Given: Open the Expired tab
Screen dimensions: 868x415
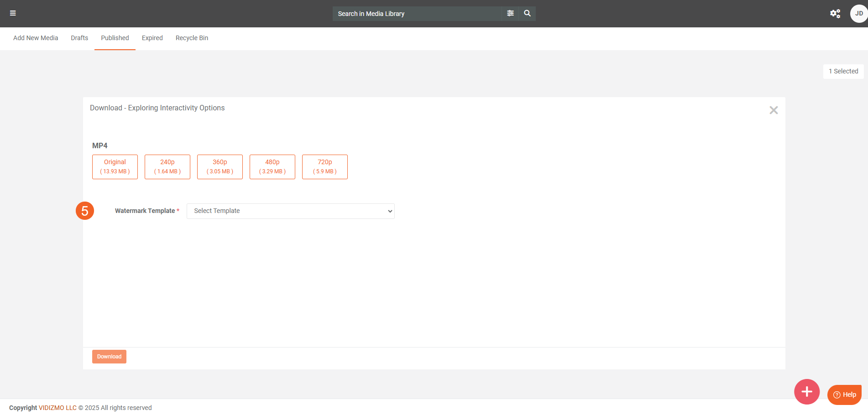Looking at the screenshot, I should (x=152, y=38).
